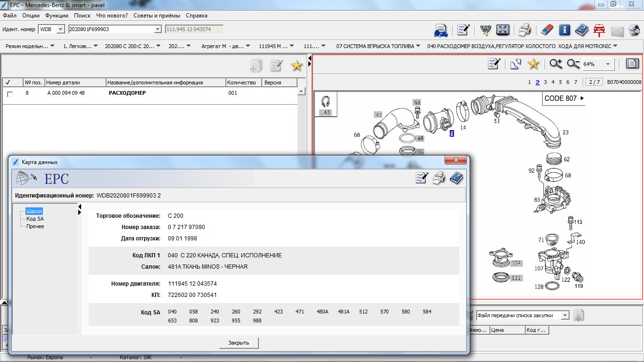
Task: Select Прочее in the data card tree
Action: click(x=35, y=226)
